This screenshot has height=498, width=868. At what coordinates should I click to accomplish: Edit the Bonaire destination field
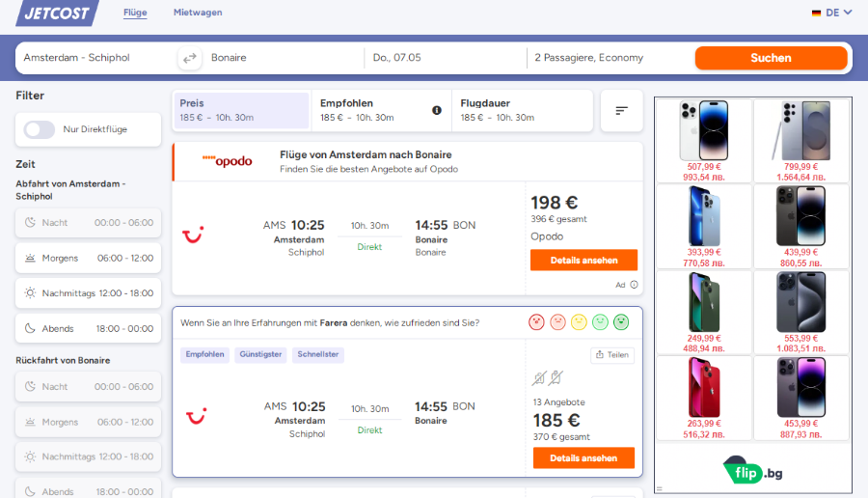point(283,58)
